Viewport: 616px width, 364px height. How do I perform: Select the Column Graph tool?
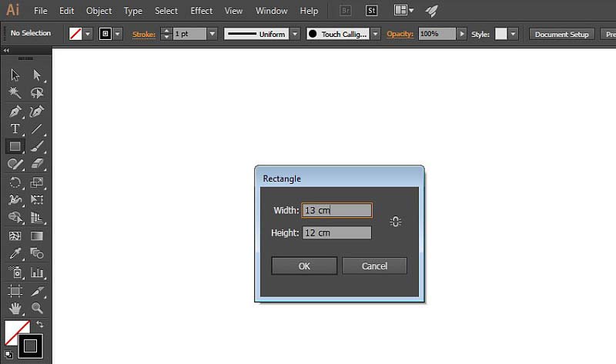37,272
